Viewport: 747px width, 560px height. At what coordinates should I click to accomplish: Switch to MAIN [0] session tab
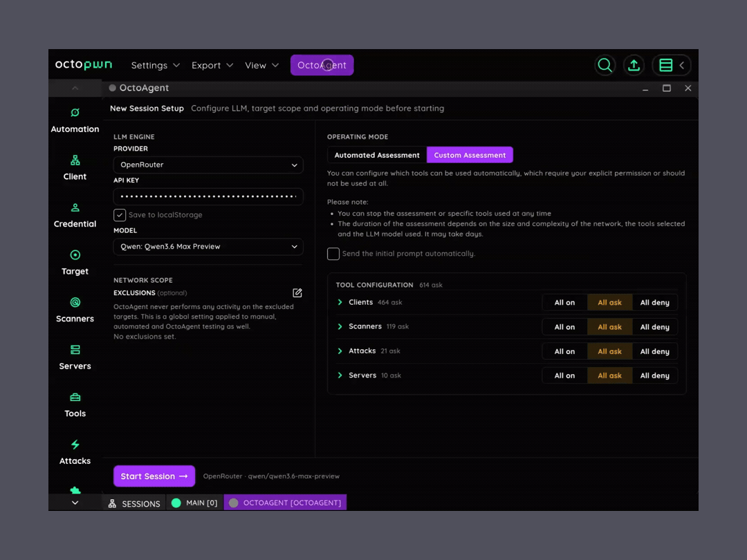click(195, 503)
